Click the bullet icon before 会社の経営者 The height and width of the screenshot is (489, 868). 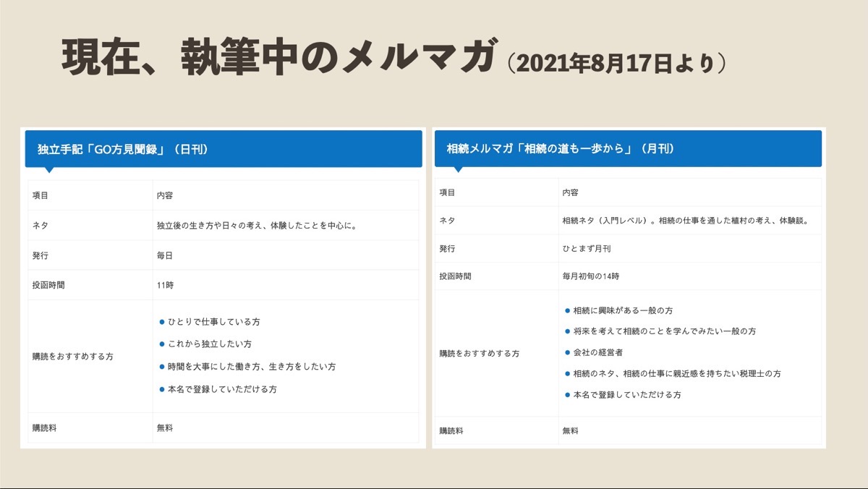568,352
